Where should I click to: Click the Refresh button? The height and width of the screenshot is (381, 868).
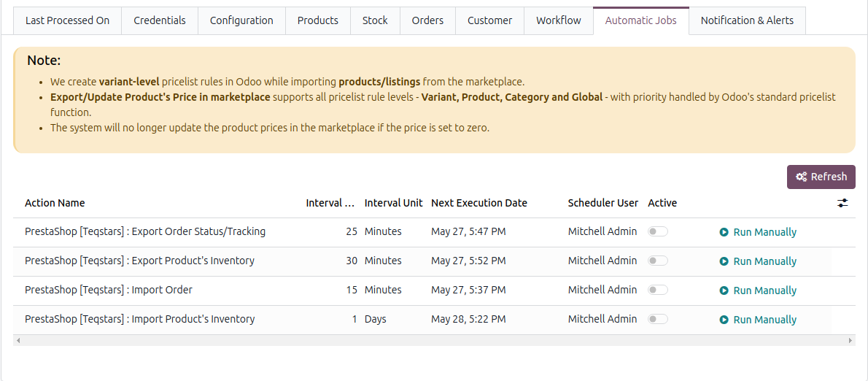tap(821, 177)
